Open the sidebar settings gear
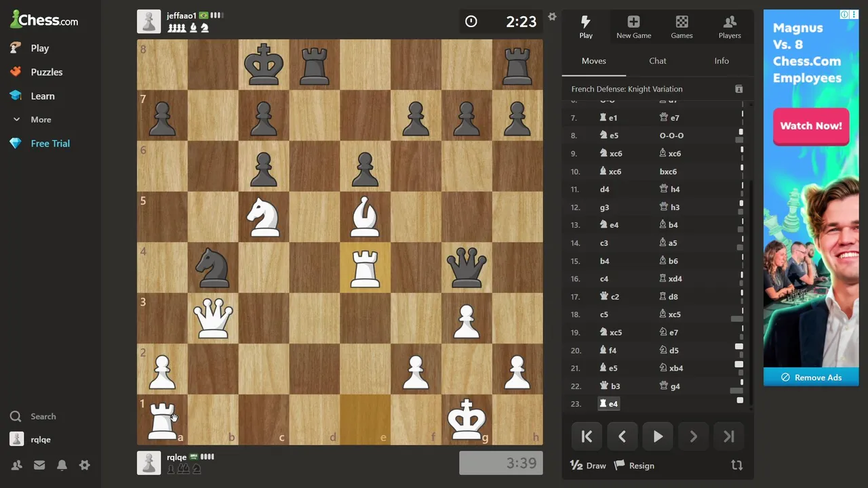The width and height of the screenshot is (868, 488). 84,465
